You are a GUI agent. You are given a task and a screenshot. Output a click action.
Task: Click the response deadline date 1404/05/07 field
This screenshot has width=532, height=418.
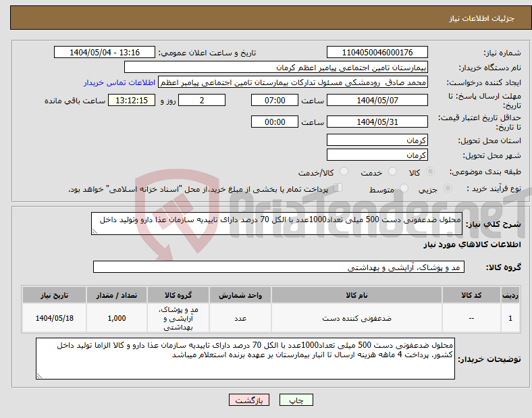point(377,100)
